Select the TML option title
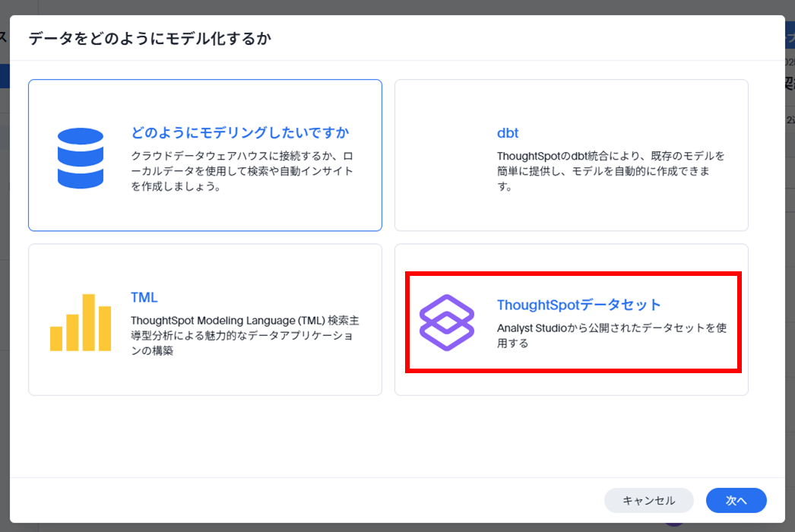This screenshot has height=532, width=795. click(x=144, y=297)
